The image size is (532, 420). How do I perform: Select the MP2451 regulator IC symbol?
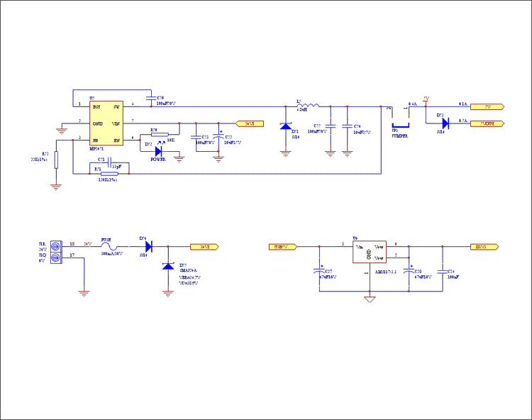click(x=106, y=123)
